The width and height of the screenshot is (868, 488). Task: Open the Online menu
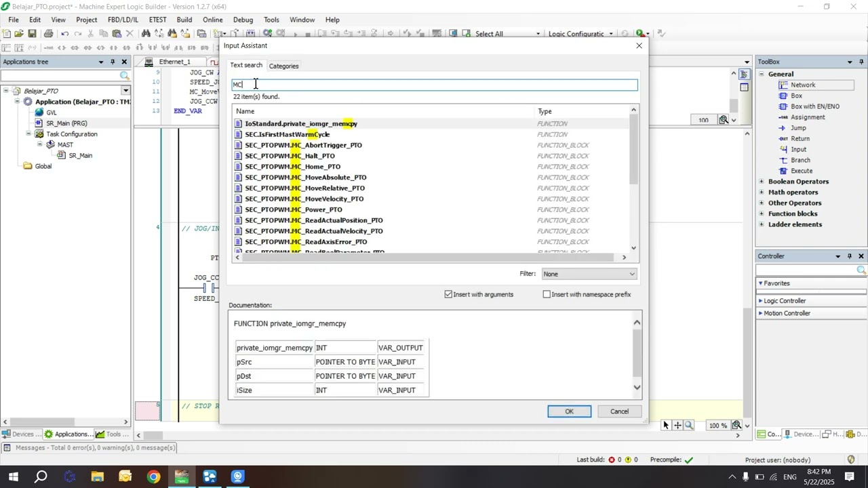tap(212, 20)
